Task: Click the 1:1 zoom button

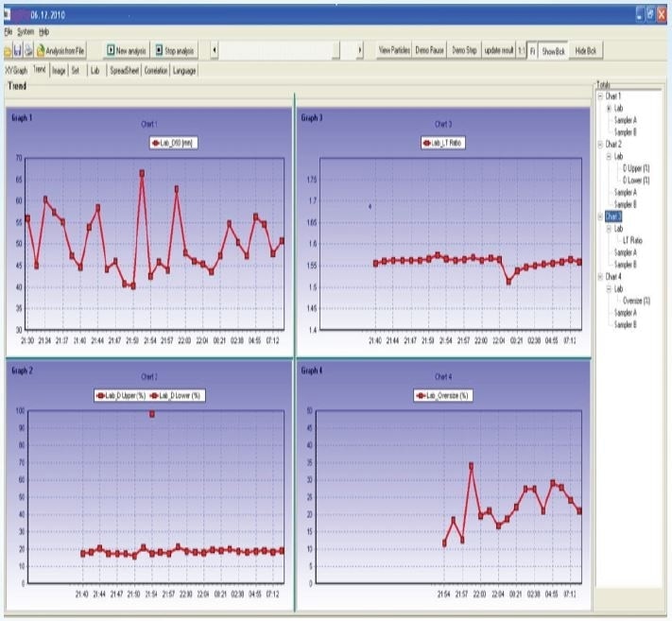Action: (x=521, y=51)
